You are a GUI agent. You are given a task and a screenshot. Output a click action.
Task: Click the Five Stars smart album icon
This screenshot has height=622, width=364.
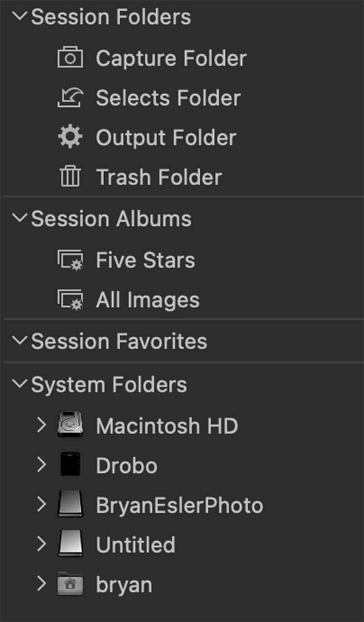point(70,260)
